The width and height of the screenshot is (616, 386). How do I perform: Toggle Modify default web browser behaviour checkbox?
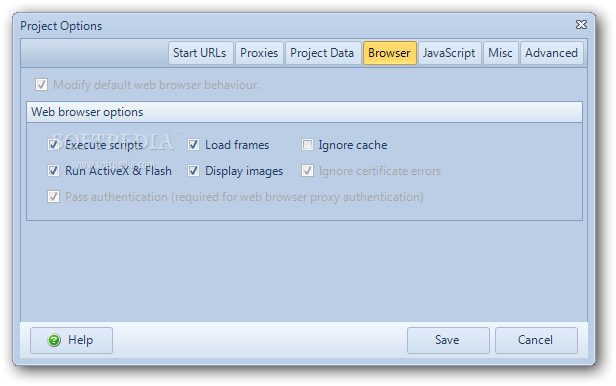tap(42, 84)
